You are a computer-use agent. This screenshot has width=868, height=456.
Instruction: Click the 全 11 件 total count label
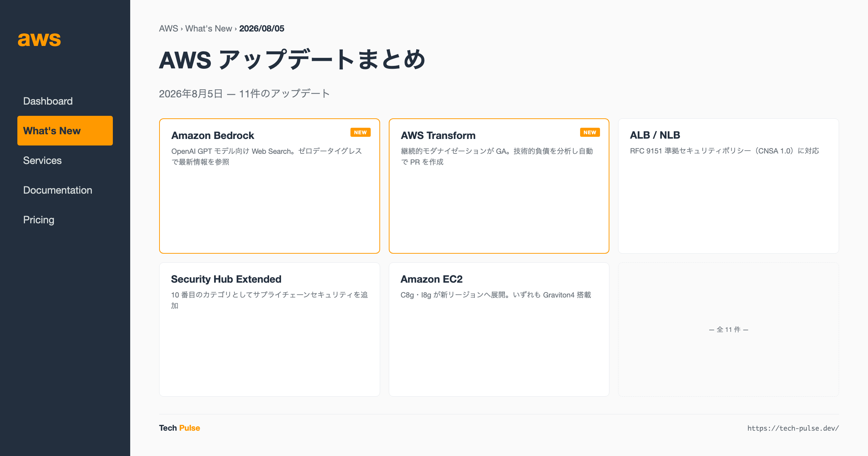[729, 329]
